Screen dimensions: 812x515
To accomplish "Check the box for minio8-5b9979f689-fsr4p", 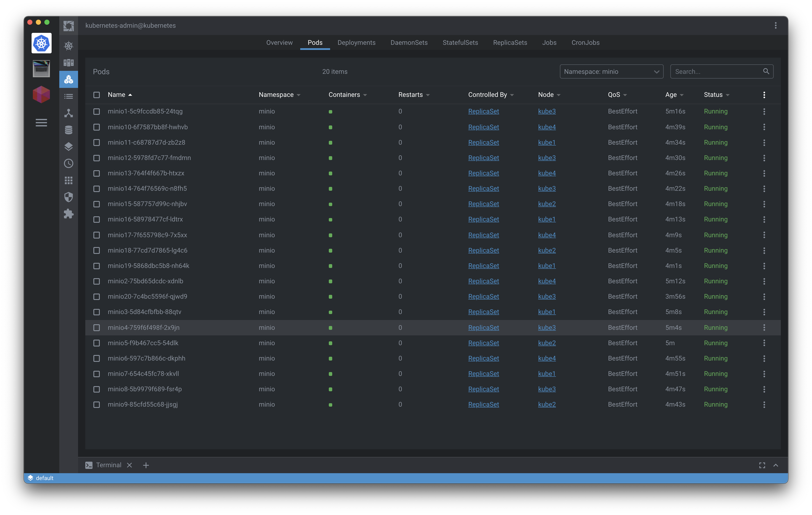I will (96, 390).
